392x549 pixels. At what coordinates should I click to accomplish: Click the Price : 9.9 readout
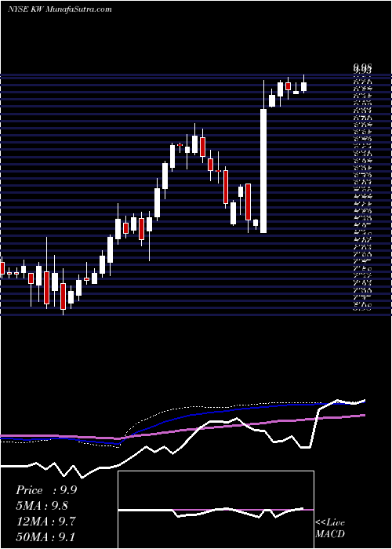[46, 490]
